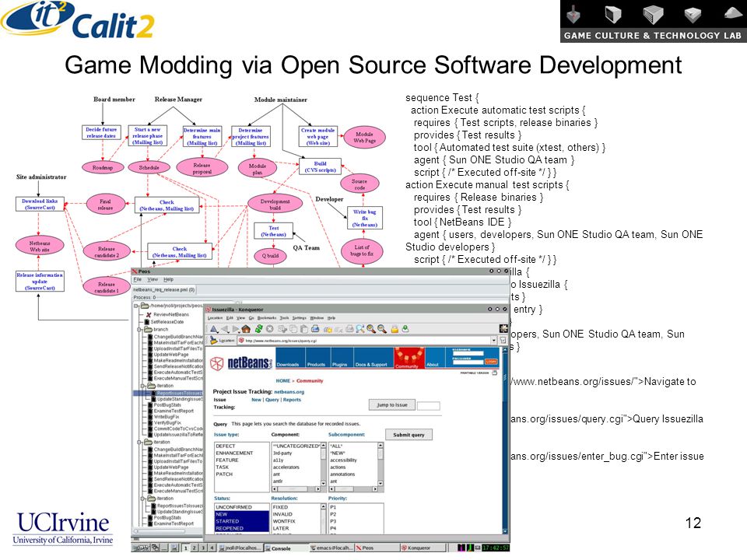Follow the New issue link
Viewport: 747px width, 560px height.
point(256,400)
